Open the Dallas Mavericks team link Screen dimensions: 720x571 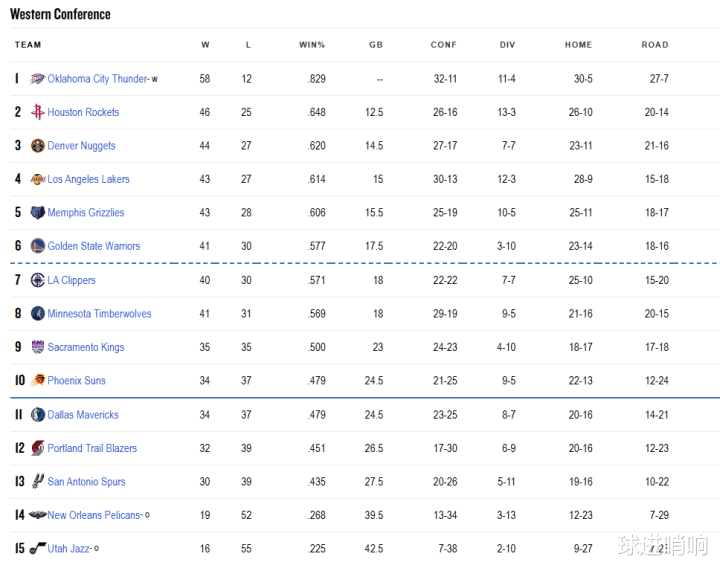click(x=83, y=414)
